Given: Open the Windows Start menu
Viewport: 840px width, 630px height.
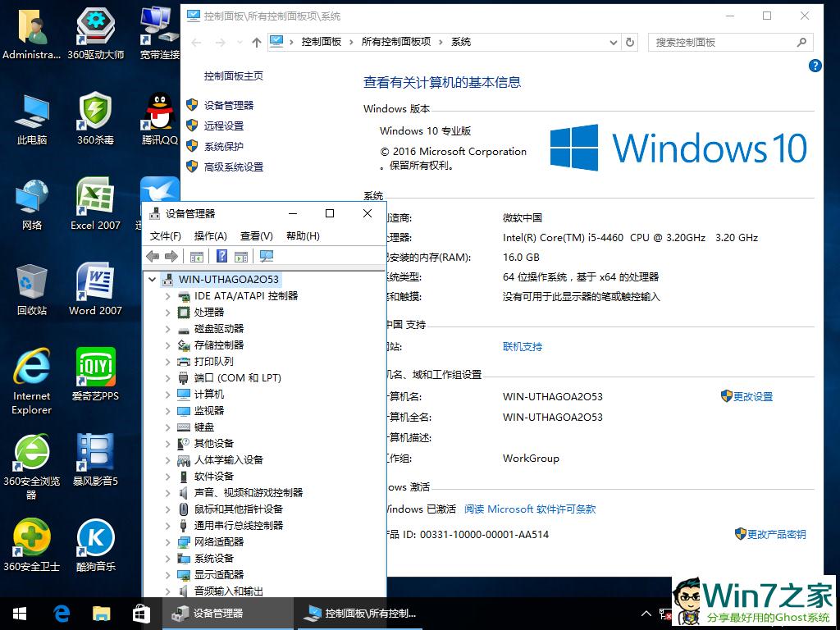Looking at the screenshot, I should pos(18,613).
